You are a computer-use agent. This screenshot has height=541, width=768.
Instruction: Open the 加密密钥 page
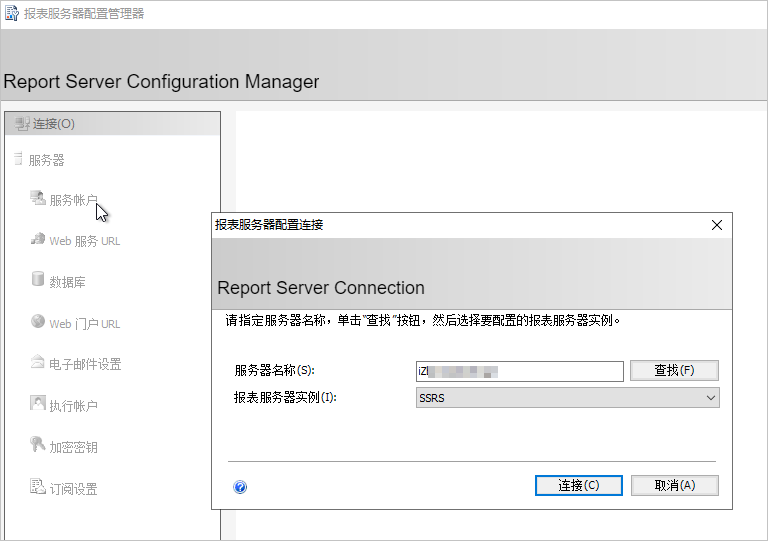pyautogui.click(x=73, y=447)
